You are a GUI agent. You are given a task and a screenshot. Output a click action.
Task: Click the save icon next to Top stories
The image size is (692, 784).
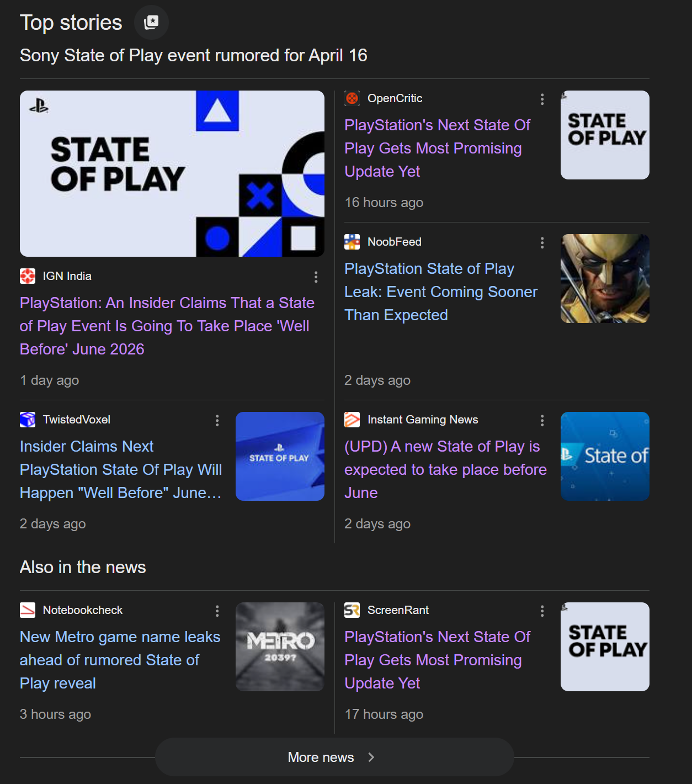click(151, 22)
